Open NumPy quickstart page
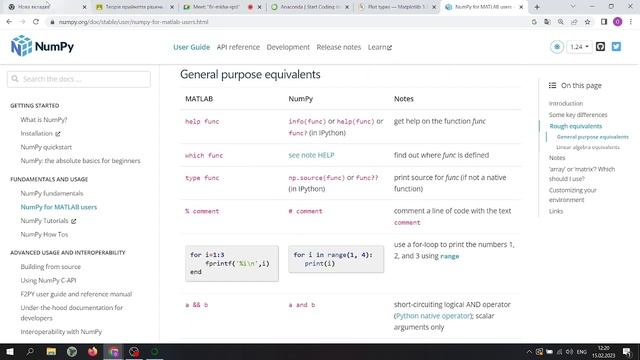The height and width of the screenshot is (360, 640). (x=46, y=147)
